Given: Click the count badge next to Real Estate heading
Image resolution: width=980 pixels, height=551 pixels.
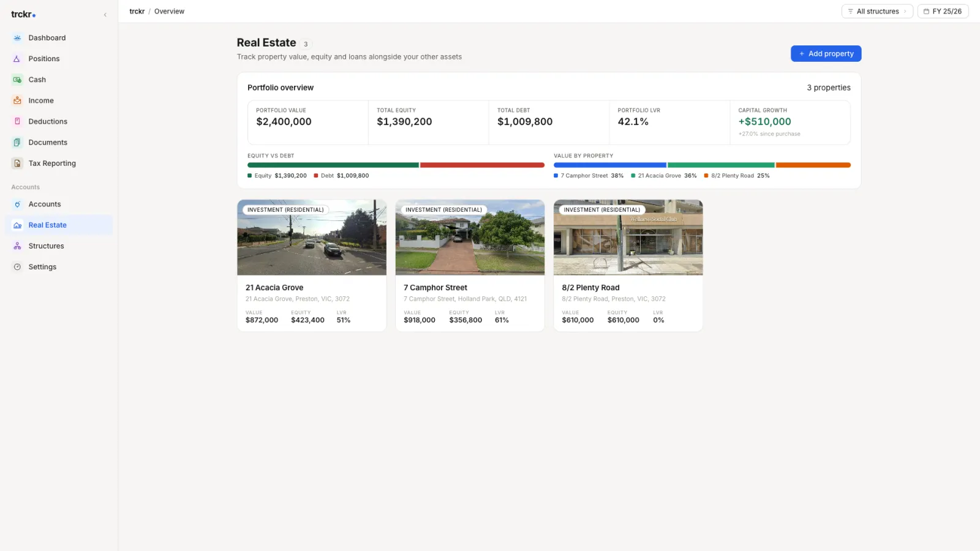Looking at the screenshot, I should 306,44.
